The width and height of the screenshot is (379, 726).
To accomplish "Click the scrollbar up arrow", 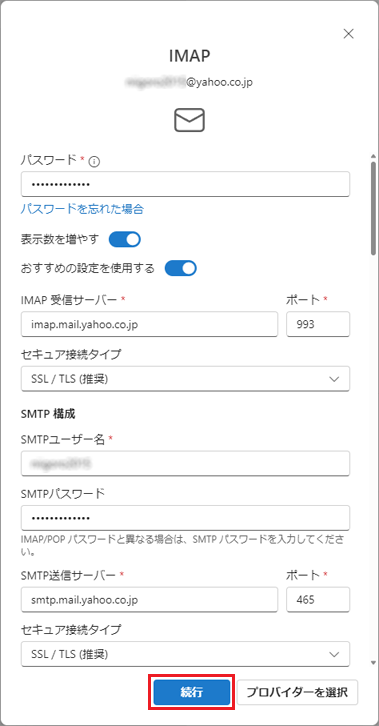I will point(373,155).
